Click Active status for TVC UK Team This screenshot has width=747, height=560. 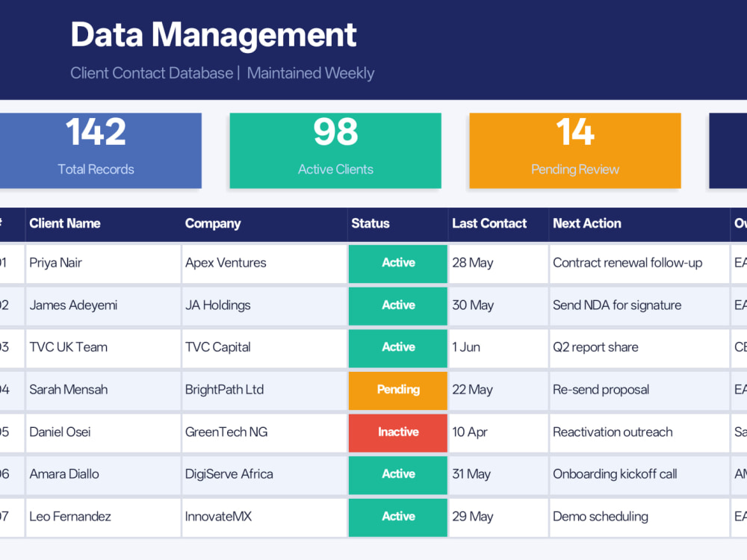[398, 348]
